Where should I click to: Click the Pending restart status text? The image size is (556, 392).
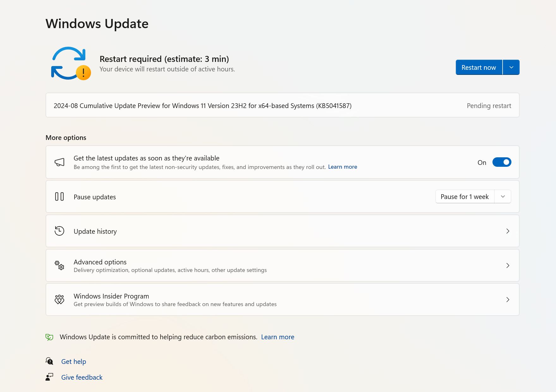489,106
